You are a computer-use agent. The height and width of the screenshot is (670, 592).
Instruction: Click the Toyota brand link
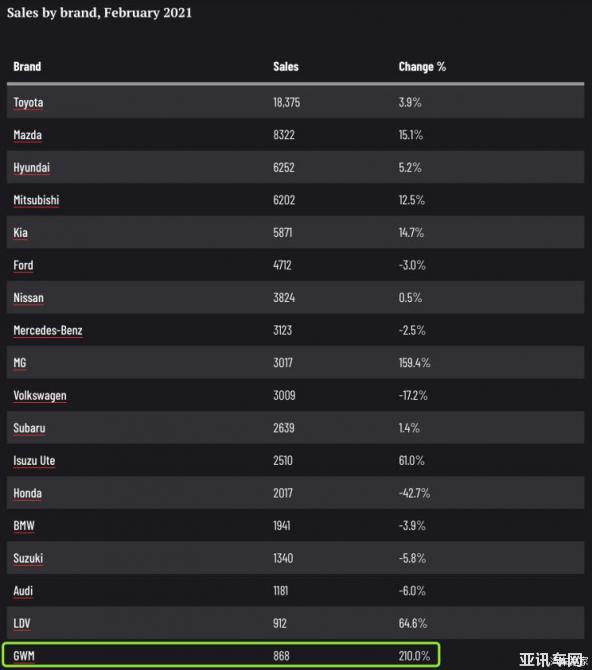(28, 103)
